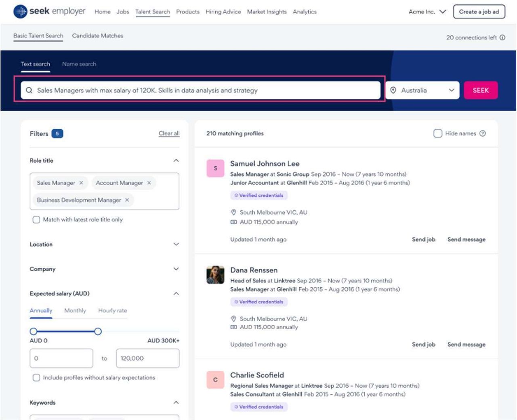The image size is (517, 420).
Task: Click the maximum salary slider handle
Action: (x=98, y=331)
